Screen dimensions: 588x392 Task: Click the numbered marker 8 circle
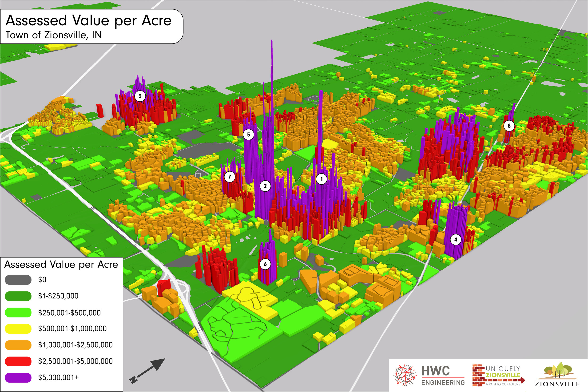(509, 126)
